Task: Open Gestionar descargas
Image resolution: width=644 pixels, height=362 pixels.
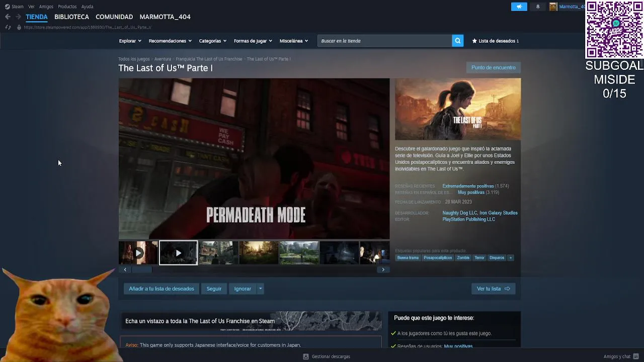Action: point(327,356)
